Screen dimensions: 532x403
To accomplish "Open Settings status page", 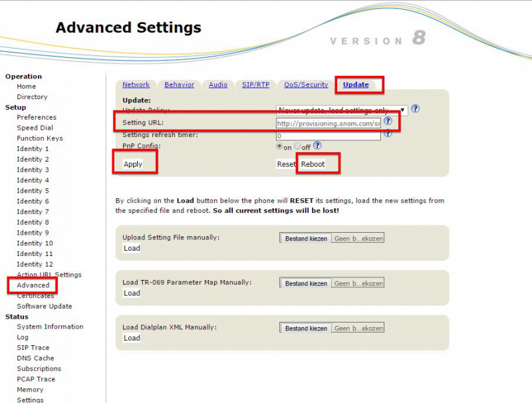I will click(30, 400).
